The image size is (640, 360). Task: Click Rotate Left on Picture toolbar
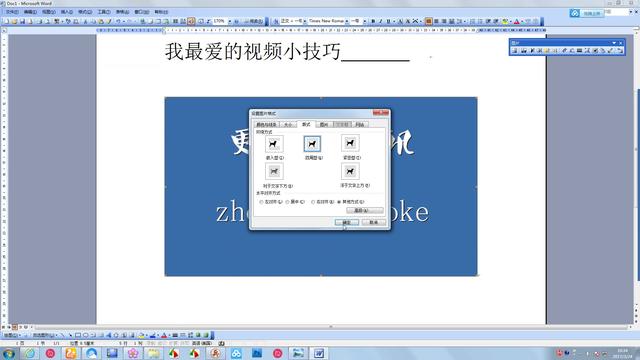tap(572, 51)
